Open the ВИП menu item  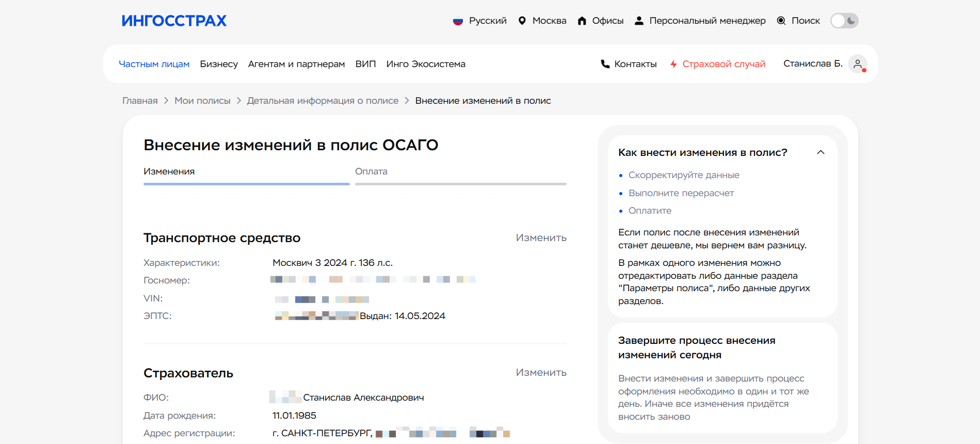coord(365,64)
